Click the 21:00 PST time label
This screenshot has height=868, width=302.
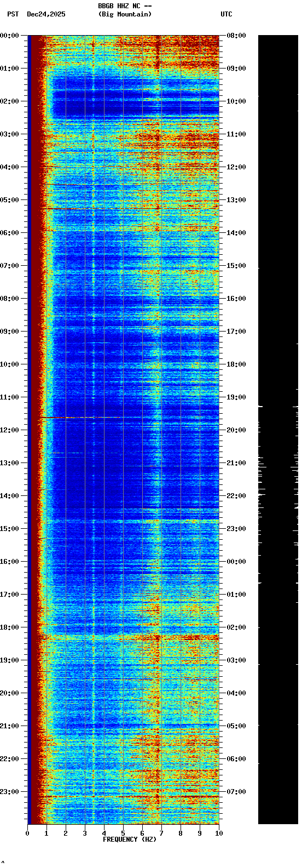tap(9, 726)
